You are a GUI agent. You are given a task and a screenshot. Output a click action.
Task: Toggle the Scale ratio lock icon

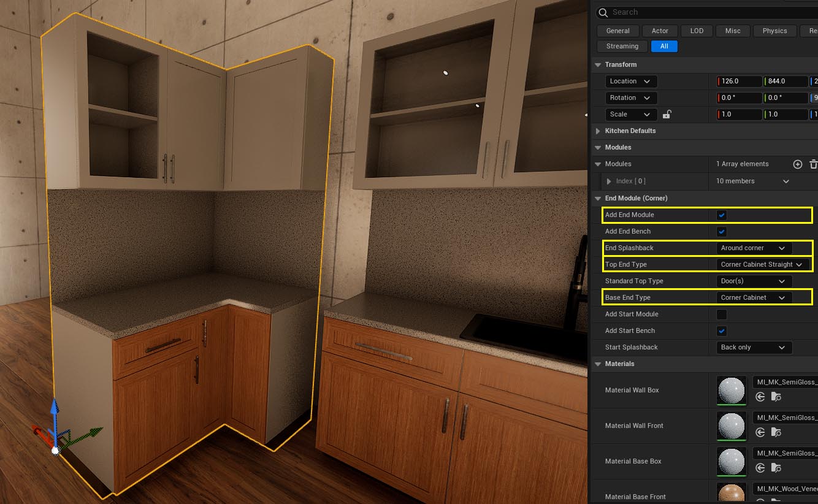point(667,114)
